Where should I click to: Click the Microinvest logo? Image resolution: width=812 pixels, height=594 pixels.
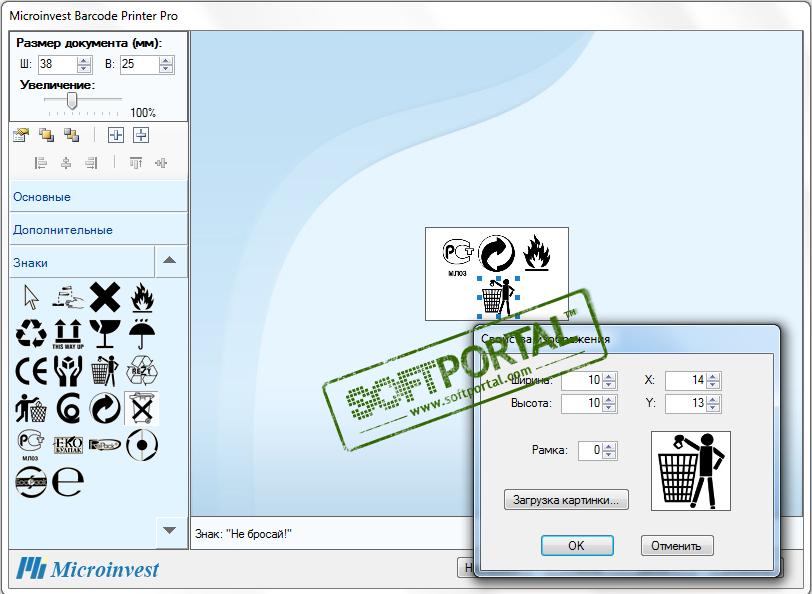88,569
